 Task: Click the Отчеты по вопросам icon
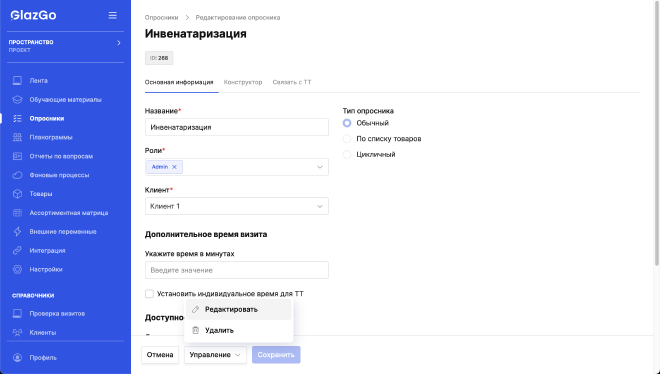[x=17, y=156]
